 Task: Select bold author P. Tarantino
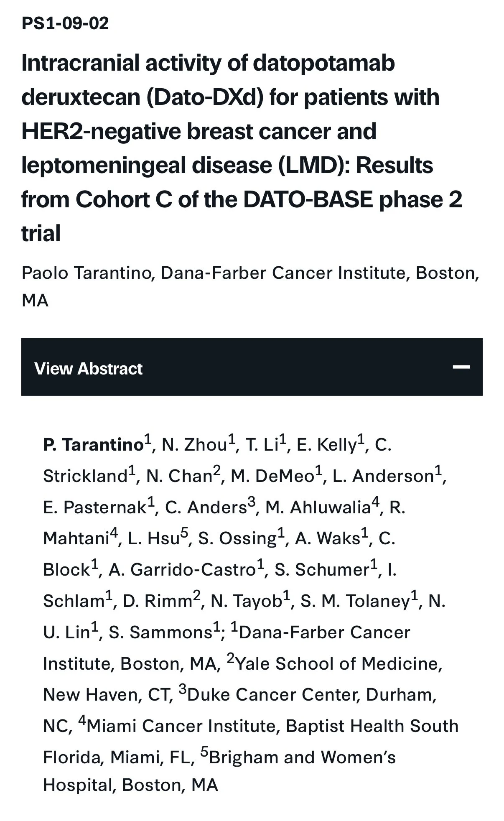(x=93, y=445)
